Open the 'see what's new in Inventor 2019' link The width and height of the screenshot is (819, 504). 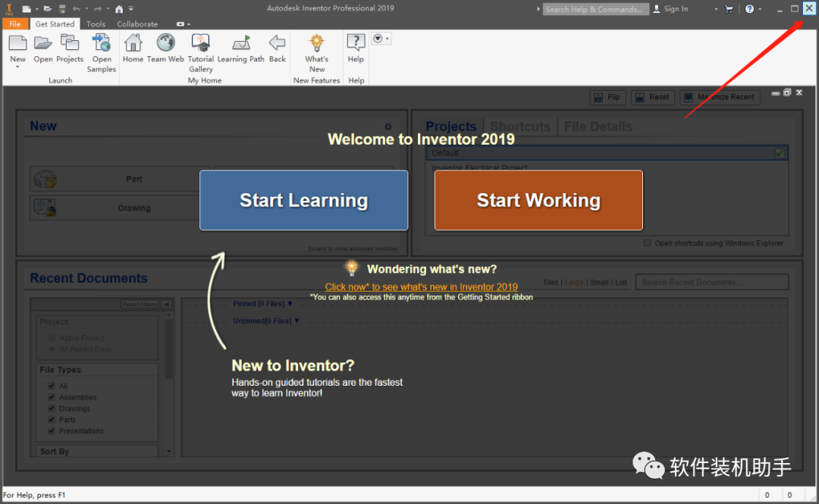point(421,286)
